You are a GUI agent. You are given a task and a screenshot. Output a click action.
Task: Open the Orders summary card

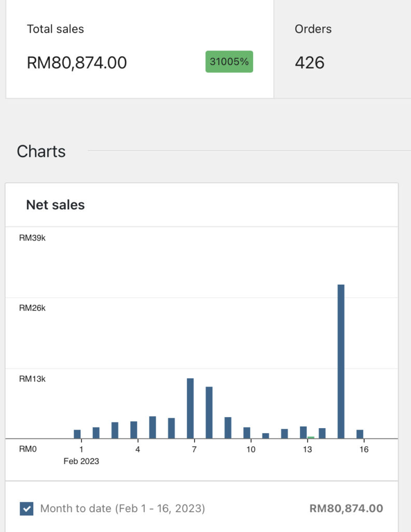342,49
